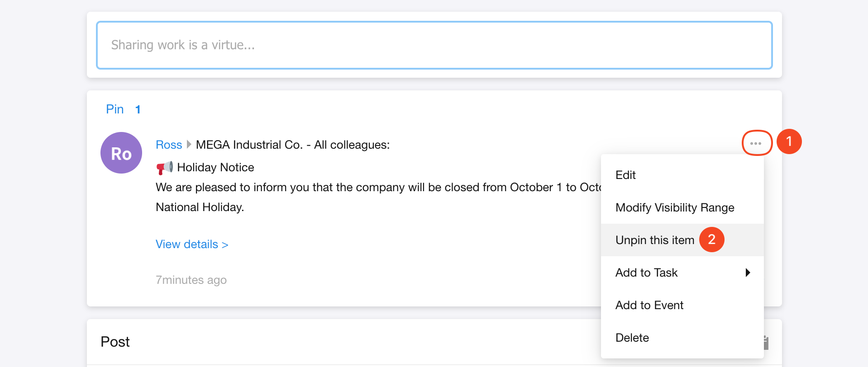Click the pinned count number 1
This screenshot has height=367, width=868.
click(138, 109)
